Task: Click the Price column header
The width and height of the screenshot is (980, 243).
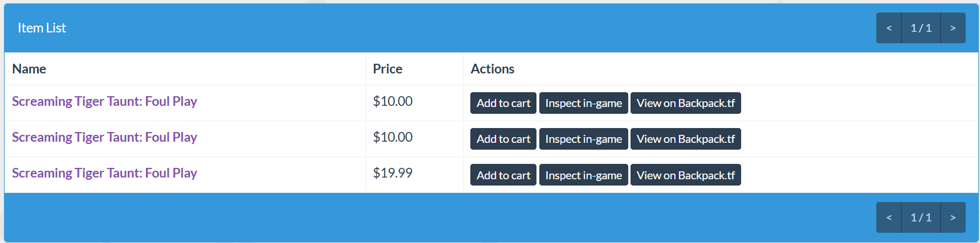Action: click(x=388, y=69)
